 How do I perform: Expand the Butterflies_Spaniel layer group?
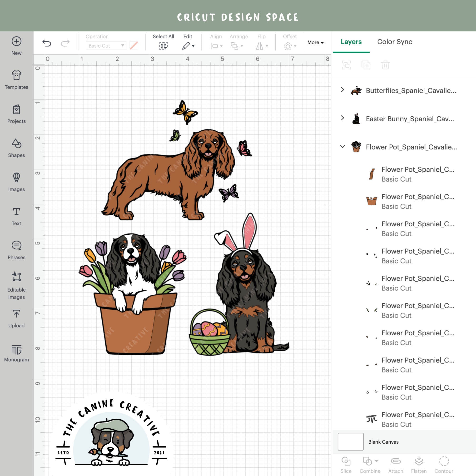click(x=342, y=90)
